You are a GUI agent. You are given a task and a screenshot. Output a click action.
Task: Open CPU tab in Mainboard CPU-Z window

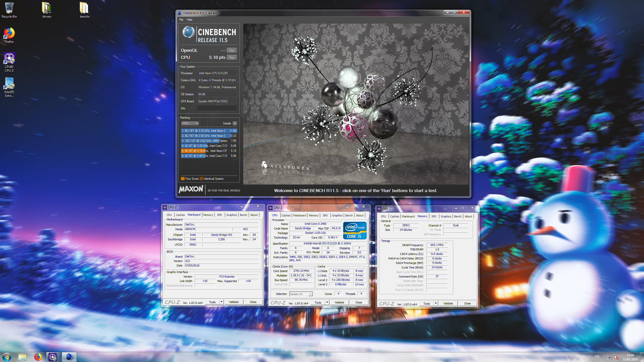pos(169,215)
